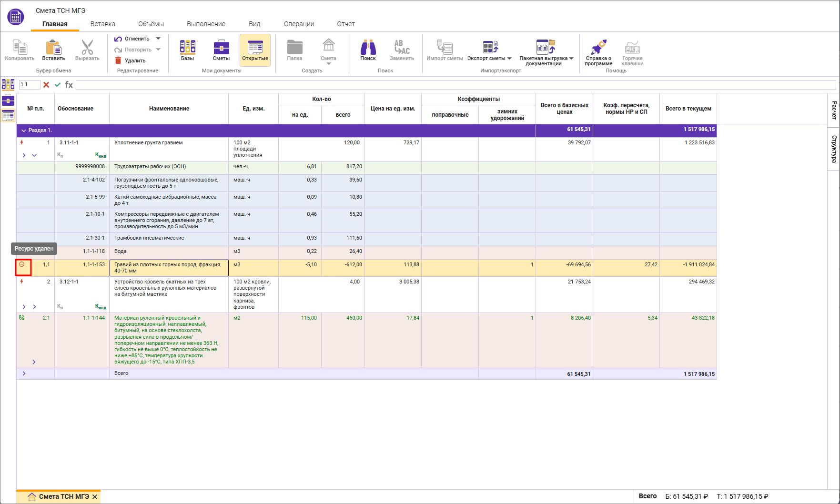
Task: Collapse the Раздел 1 section
Action: [23, 131]
